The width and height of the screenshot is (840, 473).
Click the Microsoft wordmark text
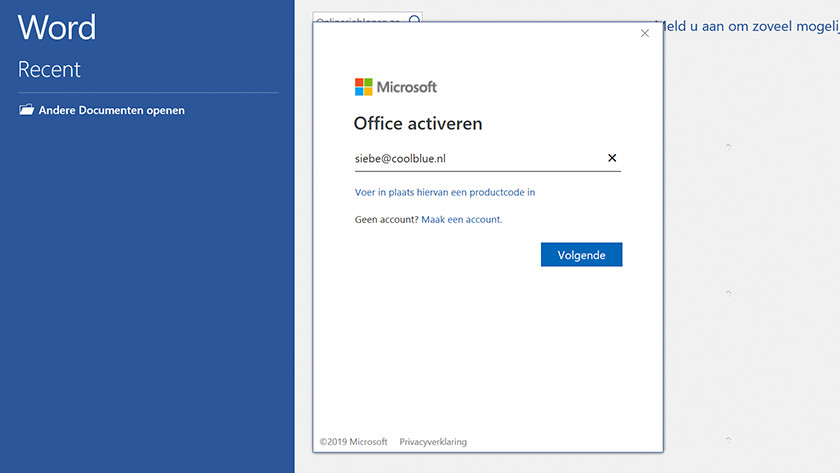click(407, 87)
